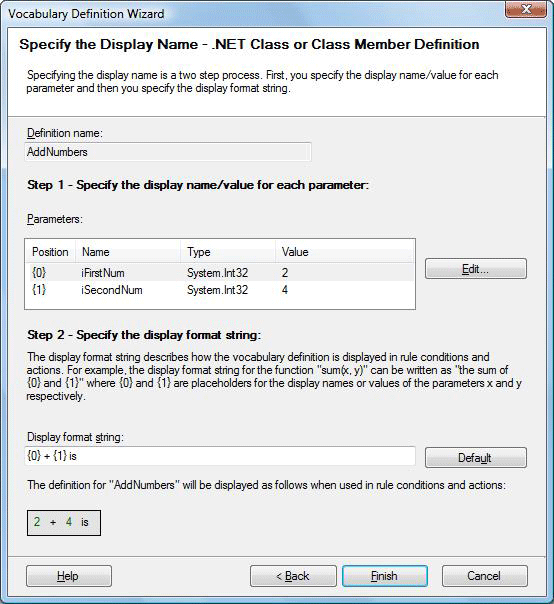554x604 pixels.
Task: Click the green 2 in preview box
Action: point(37,522)
